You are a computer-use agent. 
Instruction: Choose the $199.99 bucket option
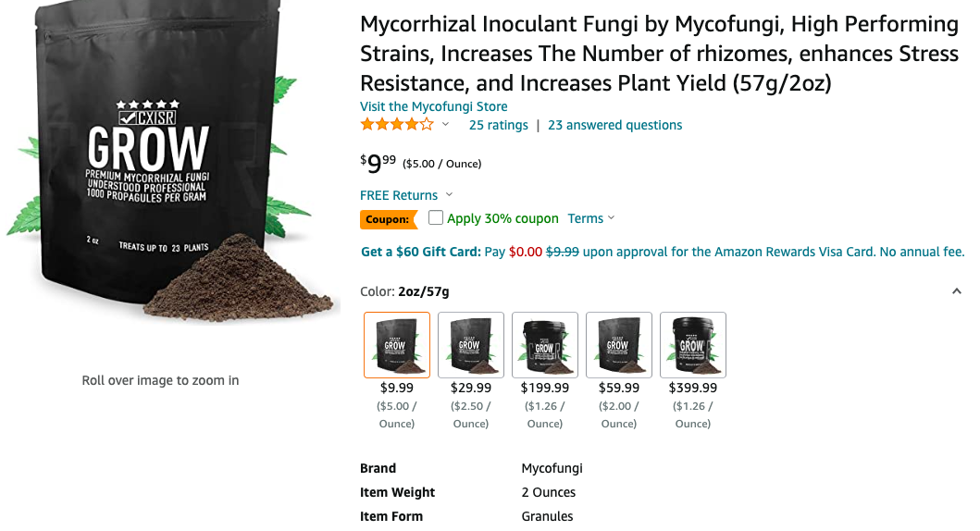click(x=545, y=345)
